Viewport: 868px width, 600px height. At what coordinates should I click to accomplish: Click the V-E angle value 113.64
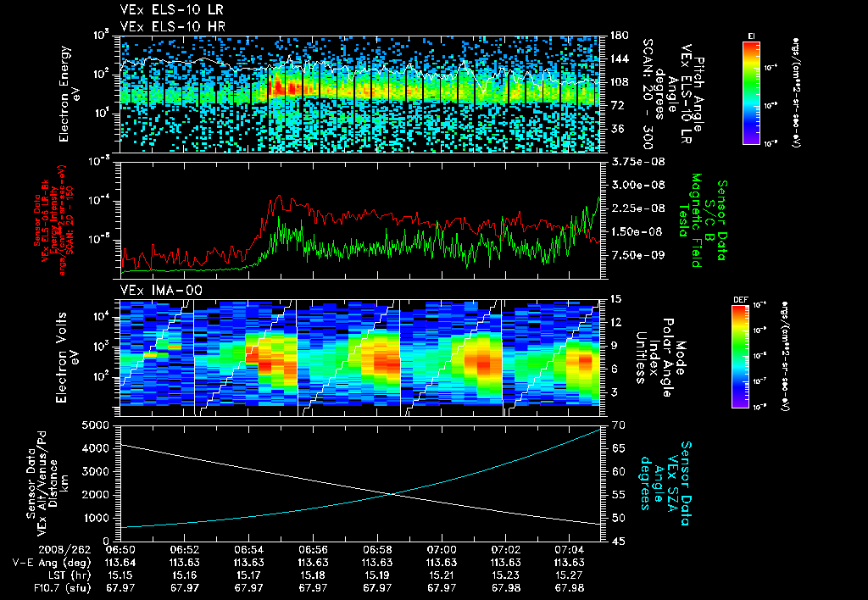point(120,563)
